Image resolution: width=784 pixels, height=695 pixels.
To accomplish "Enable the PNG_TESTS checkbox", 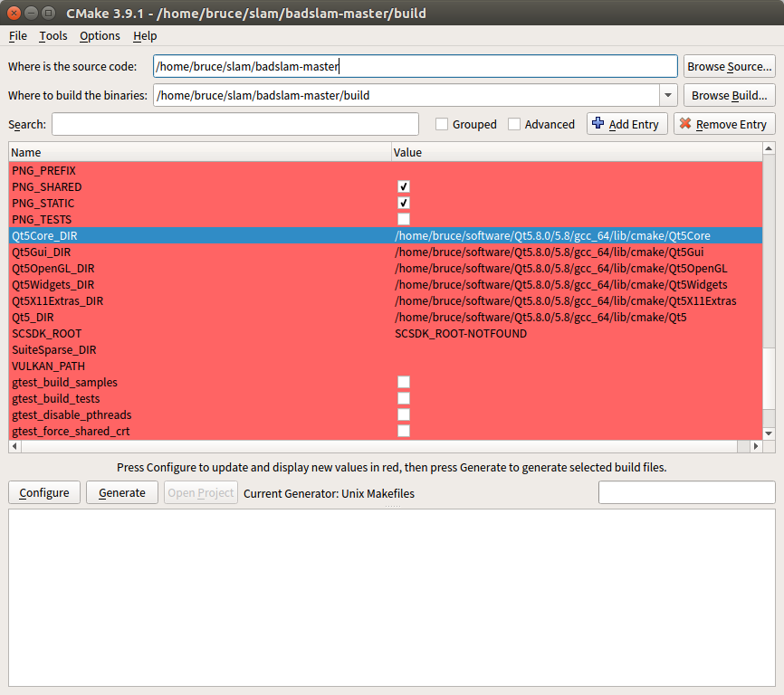I will click(403, 219).
